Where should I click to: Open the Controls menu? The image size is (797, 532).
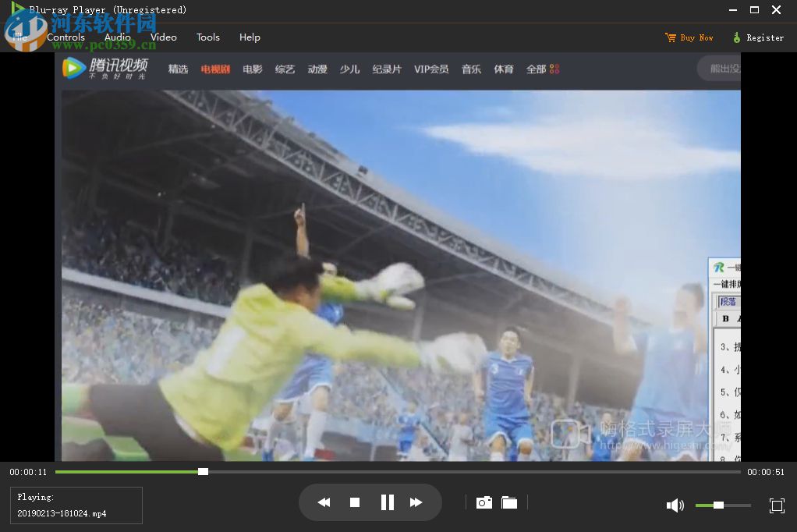pyautogui.click(x=66, y=37)
